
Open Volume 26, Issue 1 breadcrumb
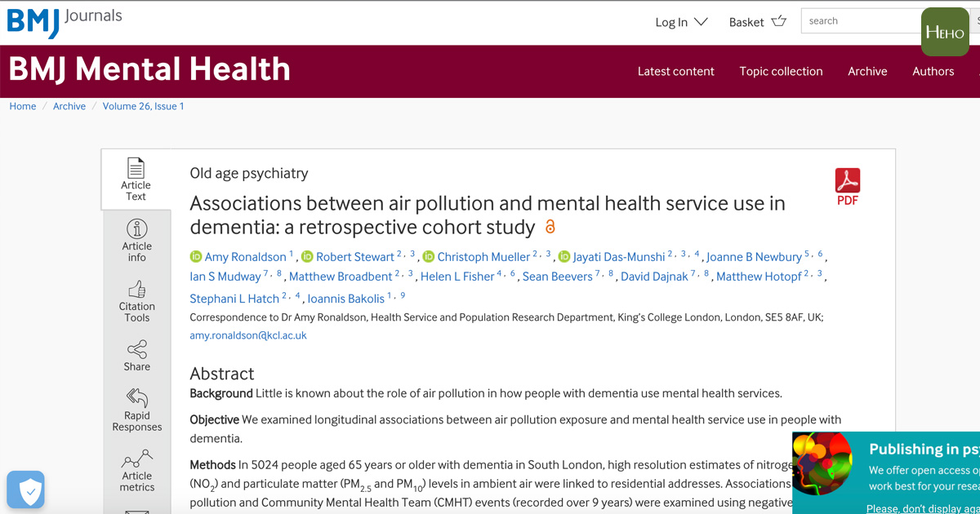coord(143,106)
